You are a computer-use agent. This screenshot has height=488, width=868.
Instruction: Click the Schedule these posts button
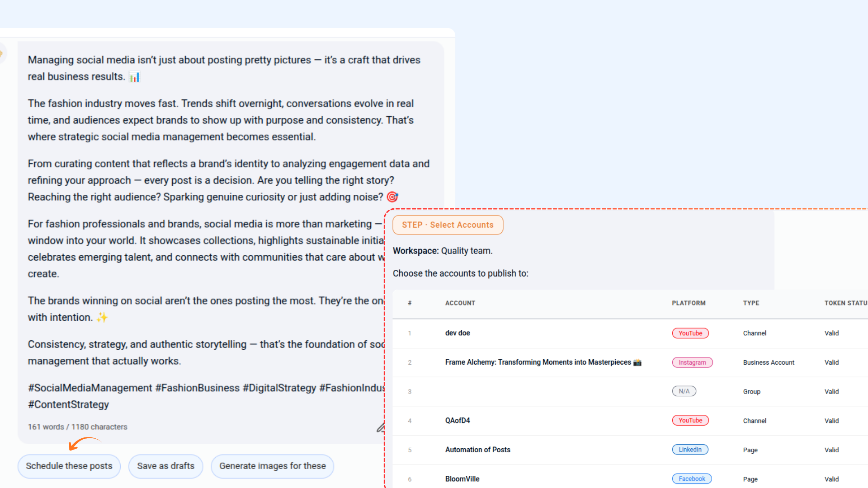tap(69, 466)
